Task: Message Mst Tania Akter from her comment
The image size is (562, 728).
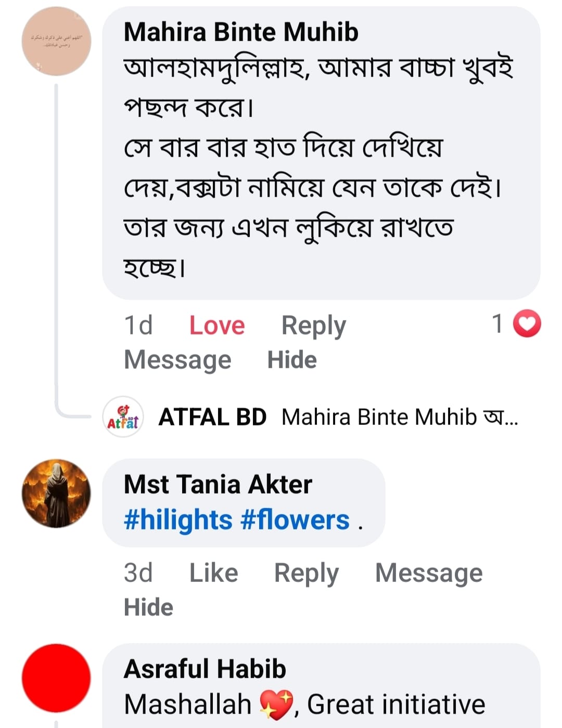Action: tap(429, 573)
